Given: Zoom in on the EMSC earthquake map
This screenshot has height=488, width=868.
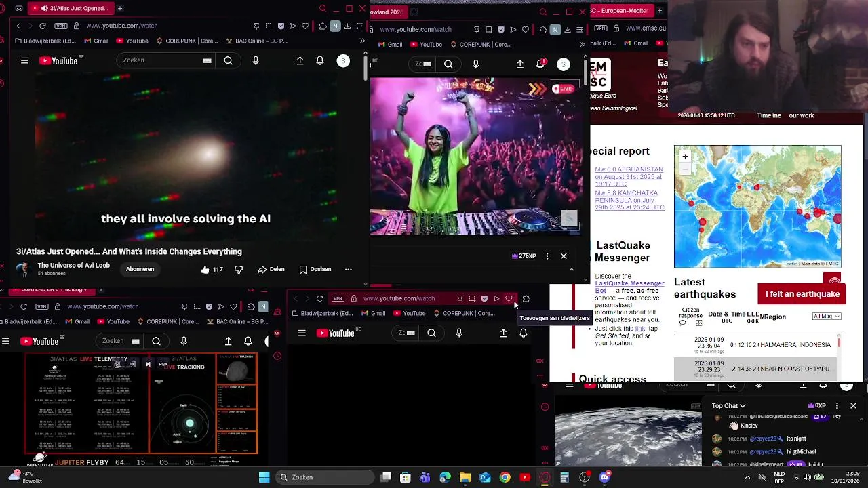Looking at the screenshot, I should [685, 157].
